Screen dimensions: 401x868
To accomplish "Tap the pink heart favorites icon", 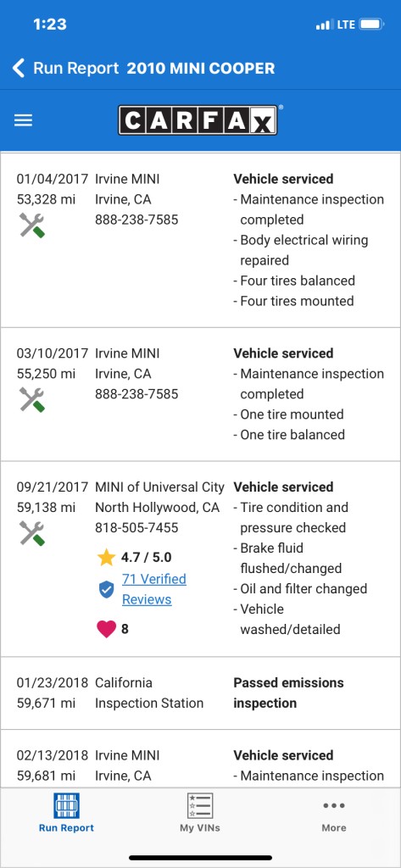I will coord(106,629).
